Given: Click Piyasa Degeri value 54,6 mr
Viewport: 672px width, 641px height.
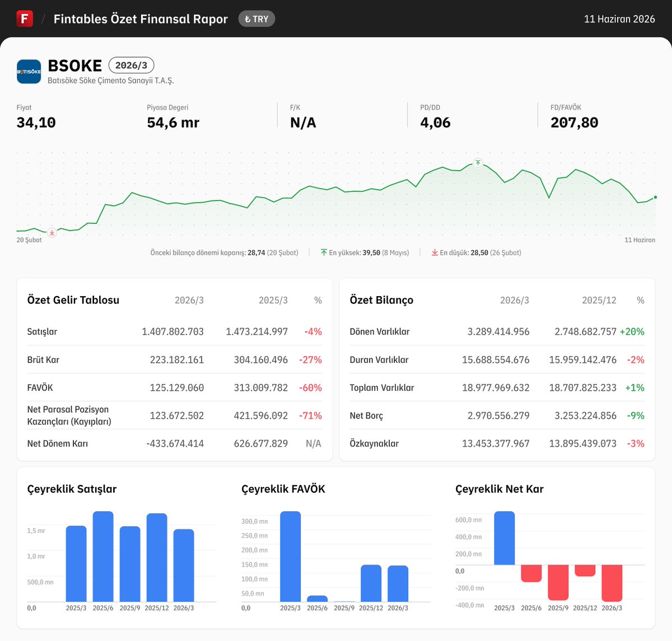Looking at the screenshot, I should [x=173, y=123].
